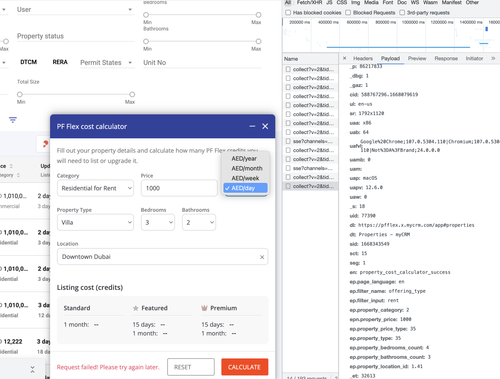
Task: Click the double chevron collapse icon at bottom
Action: 32,369
